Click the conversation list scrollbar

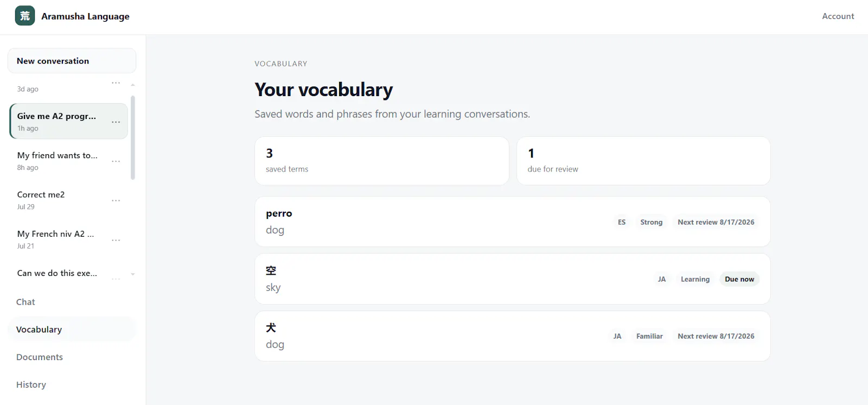click(133, 138)
